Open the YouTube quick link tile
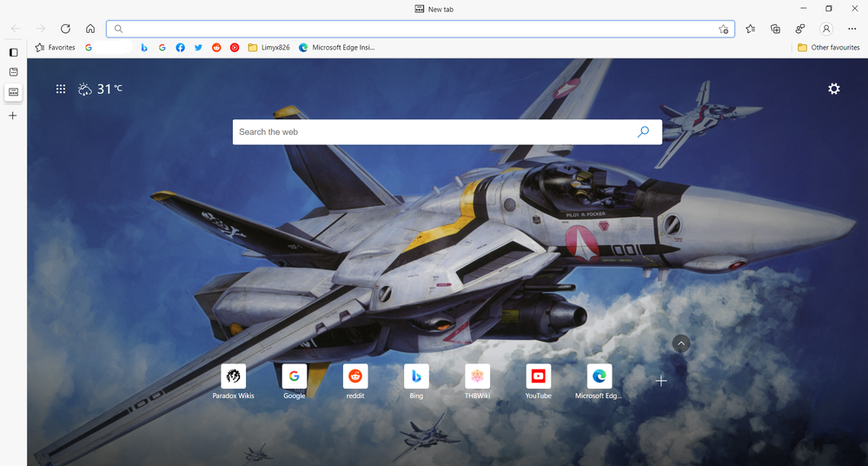Image resolution: width=868 pixels, height=466 pixels. [538, 382]
